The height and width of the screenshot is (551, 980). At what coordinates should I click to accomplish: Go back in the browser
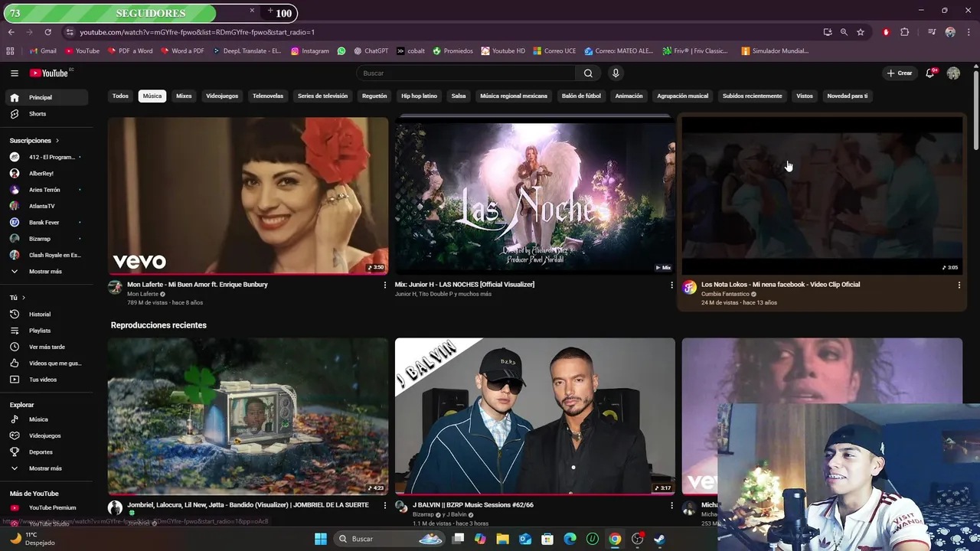(11, 32)
